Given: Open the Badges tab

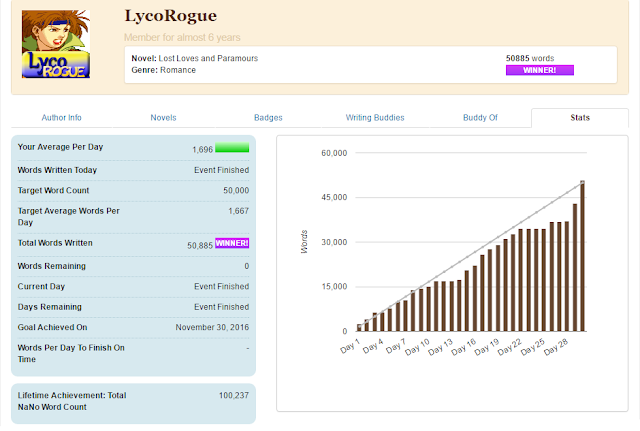Looking at the screenshot, I should tap(268, 118).
